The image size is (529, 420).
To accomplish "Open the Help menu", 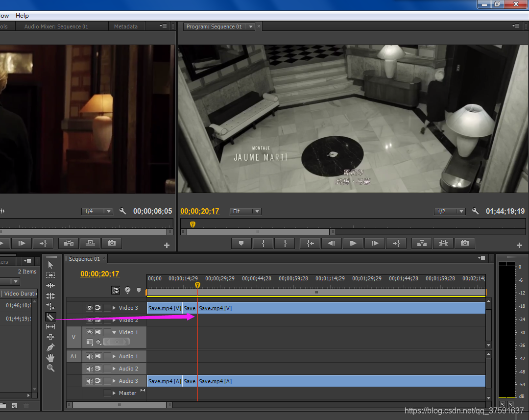I will coord(22,16).
